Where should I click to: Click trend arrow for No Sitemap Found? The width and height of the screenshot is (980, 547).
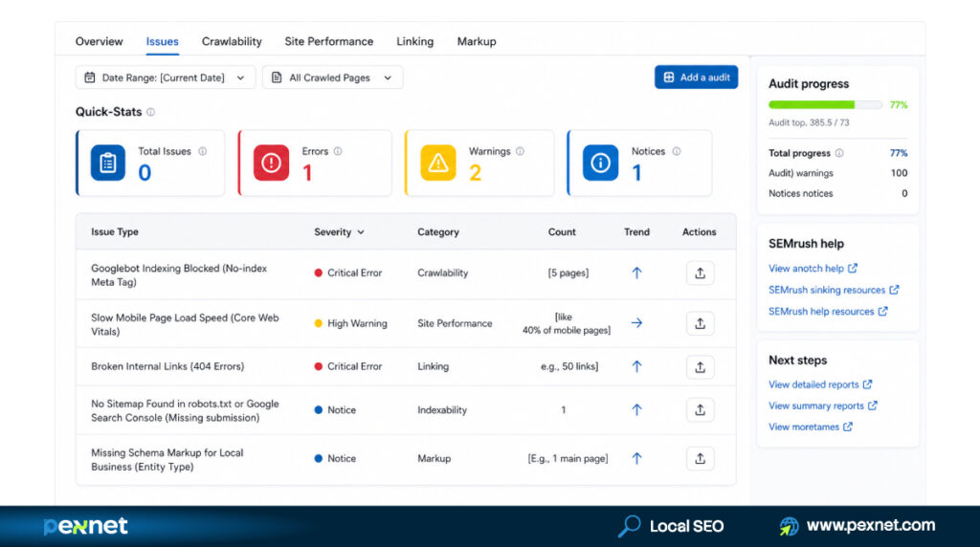[x=636, y=409]
